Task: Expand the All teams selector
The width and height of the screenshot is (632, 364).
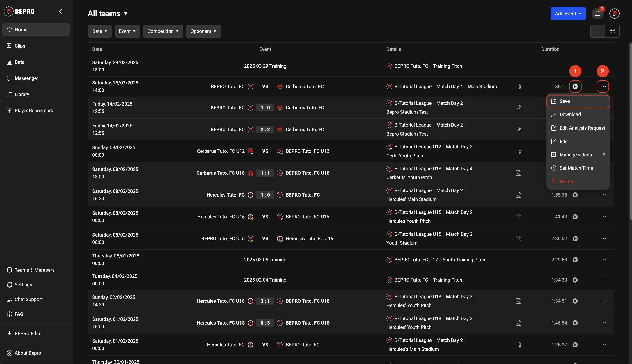Action: pyautogui.click(x=108, y=14)
